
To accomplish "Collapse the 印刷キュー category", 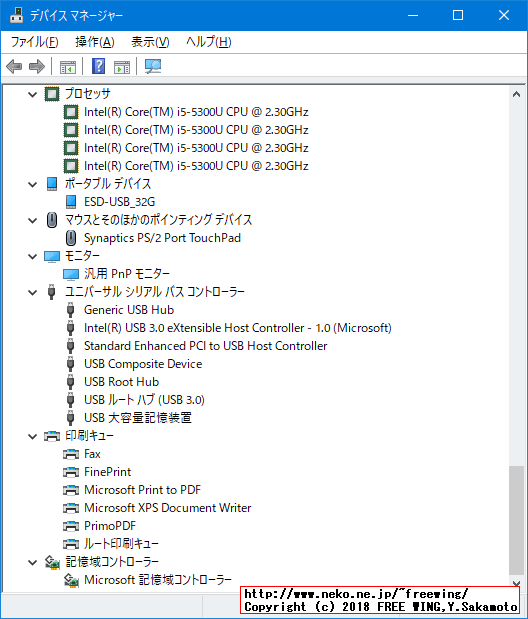I will [33, 437].
